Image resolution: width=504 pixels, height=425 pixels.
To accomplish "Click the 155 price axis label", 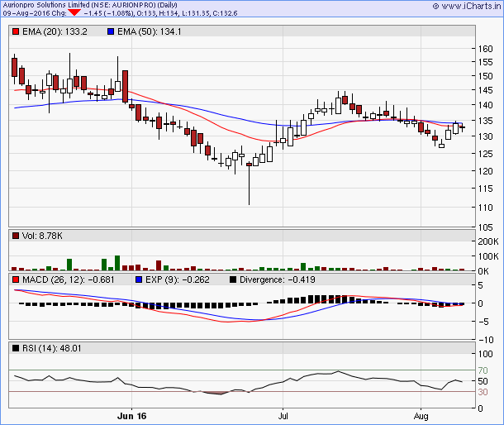I will coord(485,62).
